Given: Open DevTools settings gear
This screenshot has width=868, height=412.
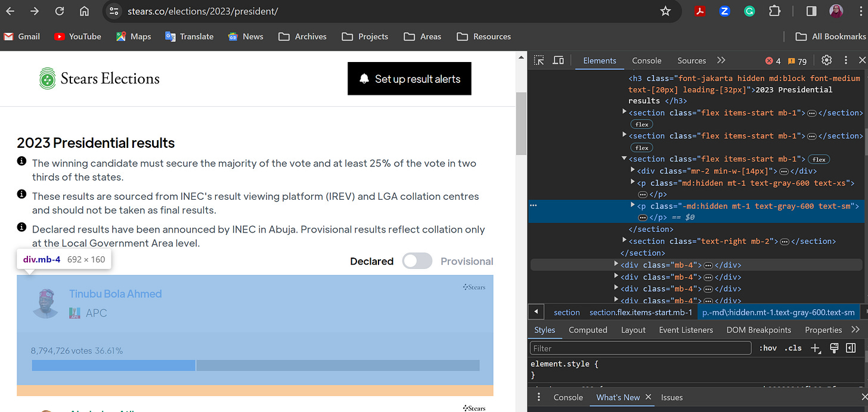Looking at the screenshot, I should click(x=826, y=60).
